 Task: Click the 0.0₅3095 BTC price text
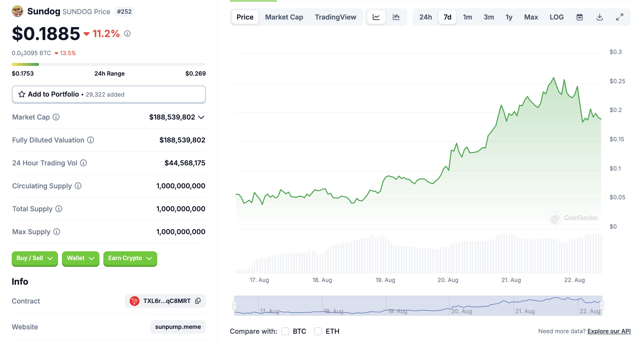(x=31, y=53)
